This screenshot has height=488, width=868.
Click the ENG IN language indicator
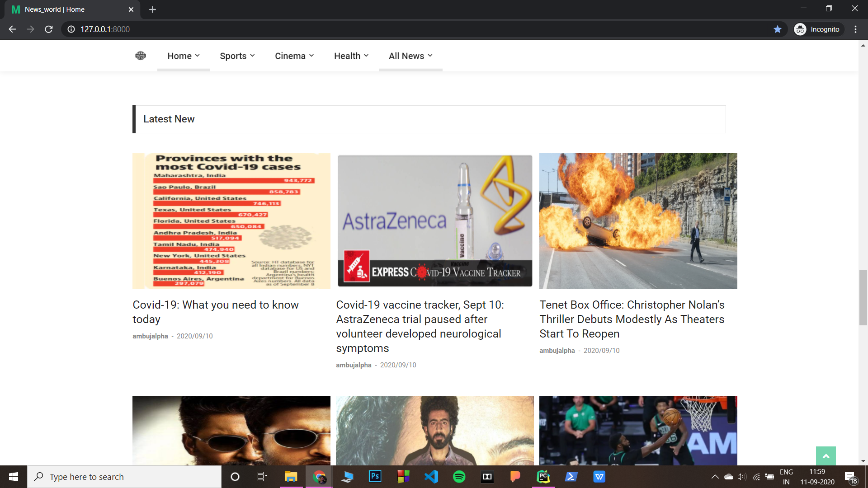pyautogui.click(x=786, y=477)
